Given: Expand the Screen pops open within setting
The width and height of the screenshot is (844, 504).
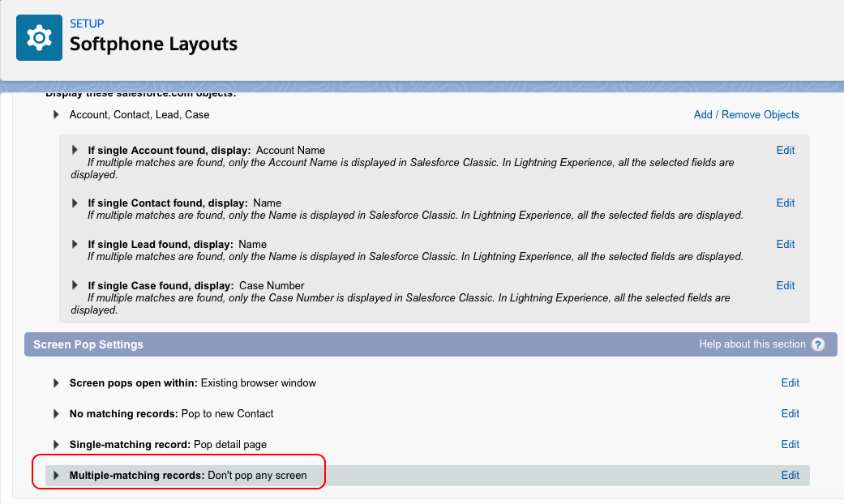Looking at the screenshot, I should pos(56,383).
